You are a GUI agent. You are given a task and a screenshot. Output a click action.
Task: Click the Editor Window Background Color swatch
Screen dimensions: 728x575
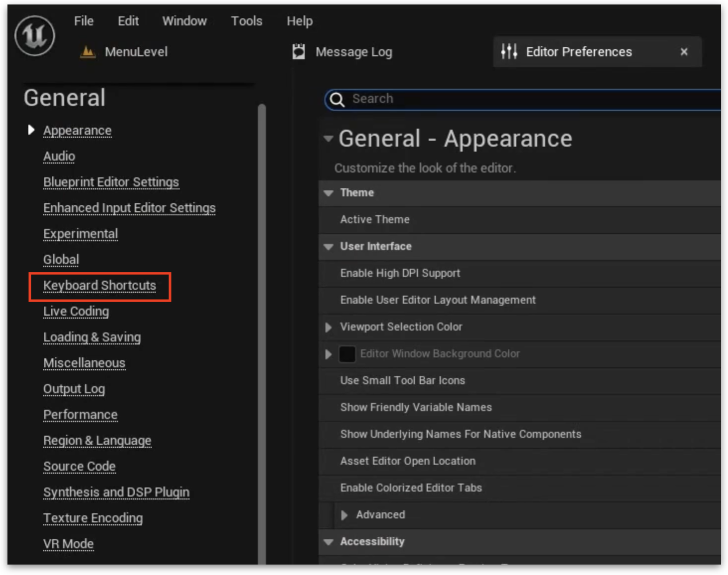pyautogui.click(x=347, y=354)
